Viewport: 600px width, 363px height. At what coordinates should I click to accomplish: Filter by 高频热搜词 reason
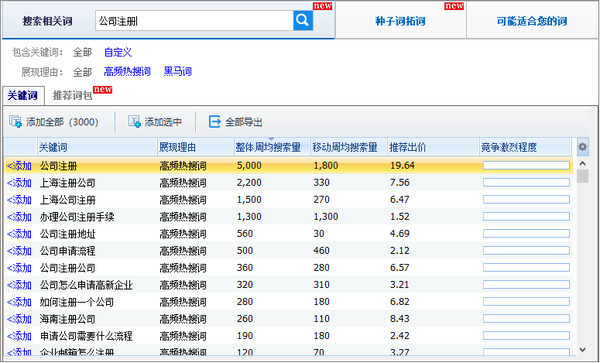pos(127,72)
